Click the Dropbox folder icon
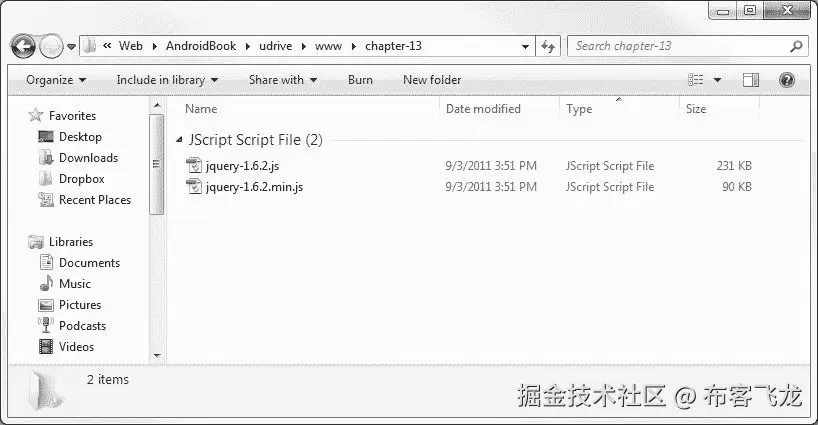 [46, 179]
